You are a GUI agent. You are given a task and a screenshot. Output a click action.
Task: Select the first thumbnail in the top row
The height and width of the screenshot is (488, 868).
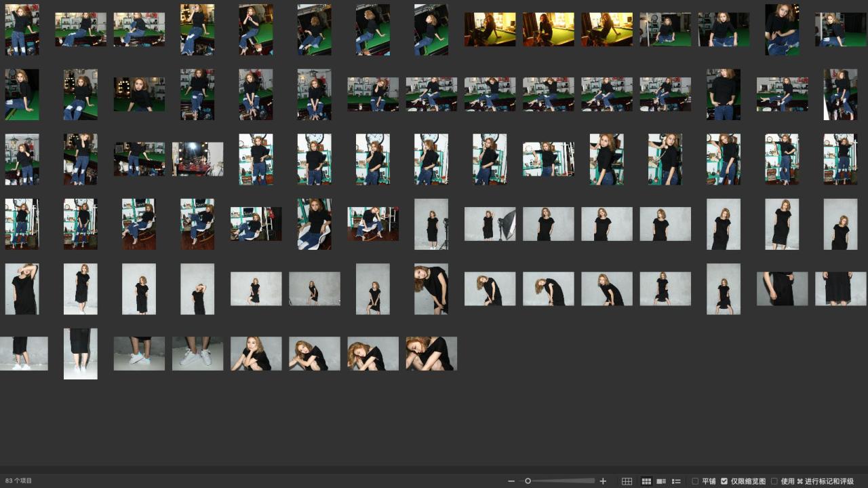[22, 29]
